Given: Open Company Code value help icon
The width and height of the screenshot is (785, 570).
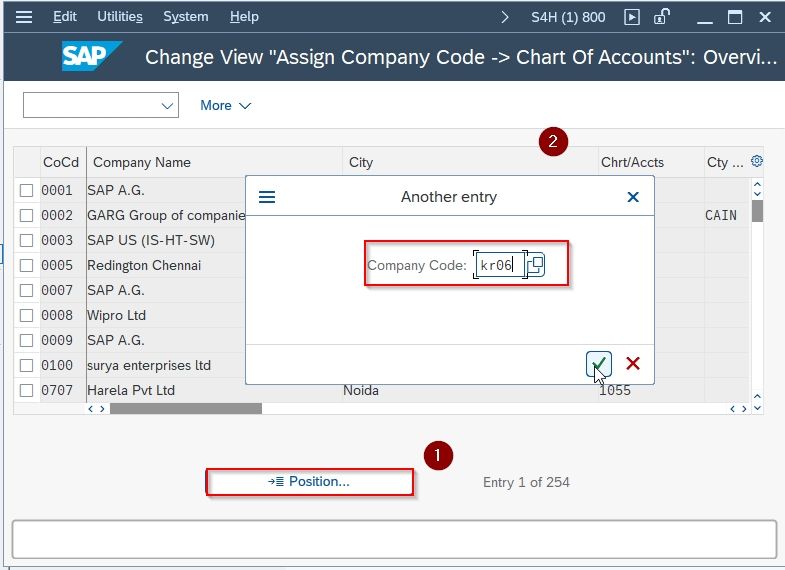Looking at the screenshot, I should click(536, 265).
